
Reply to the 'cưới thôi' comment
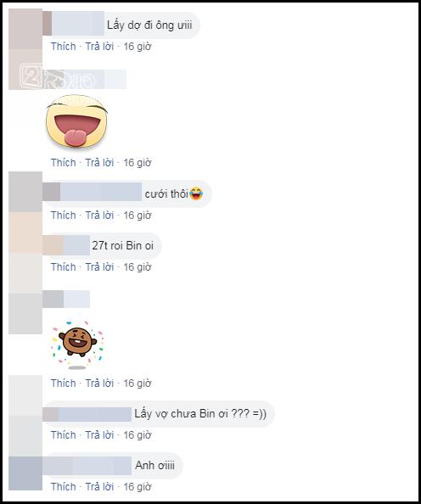pyautogui.click(x=99, y=215)
